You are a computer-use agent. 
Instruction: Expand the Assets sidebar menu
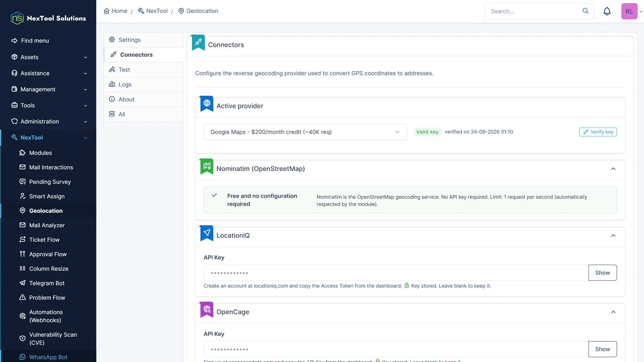(48, 57)
